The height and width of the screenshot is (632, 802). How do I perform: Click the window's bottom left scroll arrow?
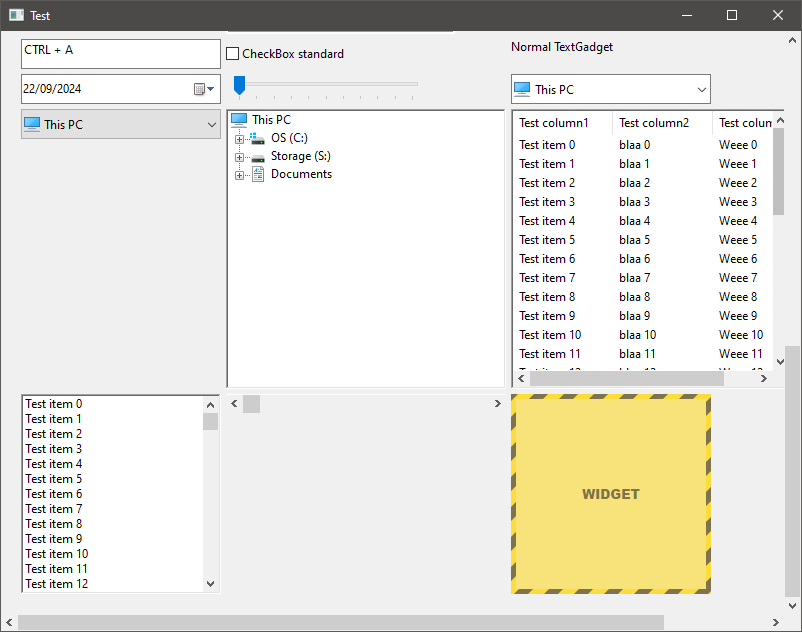click(9, 622)
